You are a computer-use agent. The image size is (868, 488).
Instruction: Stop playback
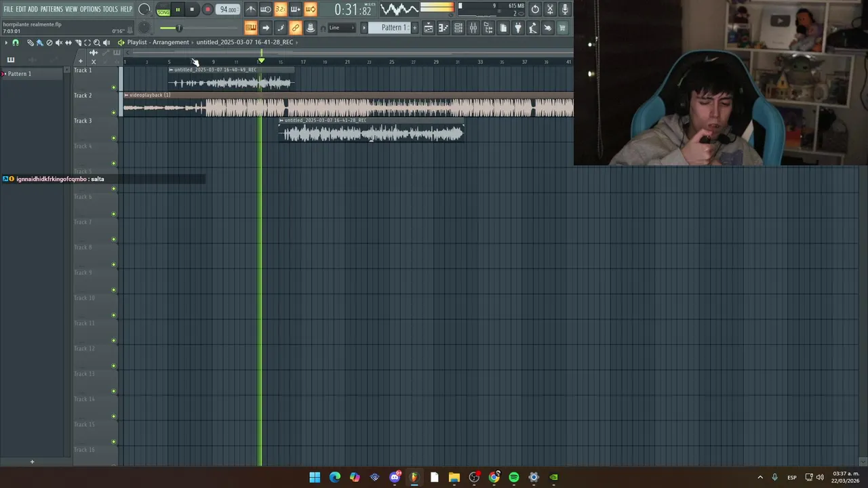coord(192,9)
